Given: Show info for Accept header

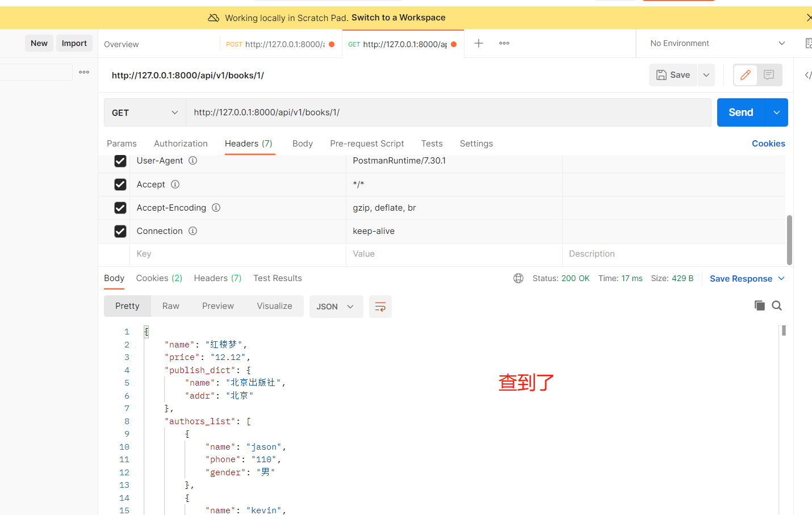Looking at the screenshot, I should point(175,185).
